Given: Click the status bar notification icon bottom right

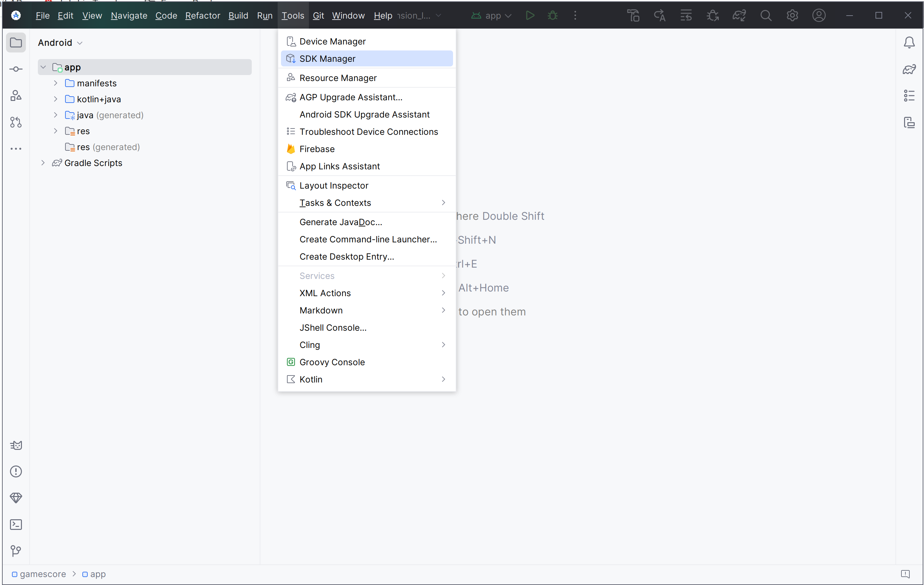Looking at the screenshot, I should tap(905, 574).
